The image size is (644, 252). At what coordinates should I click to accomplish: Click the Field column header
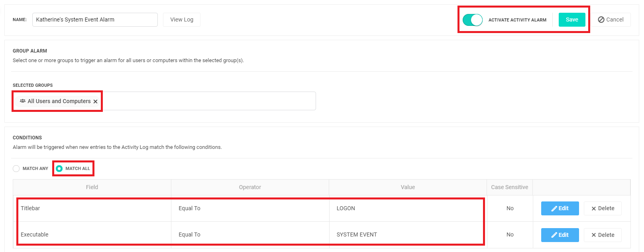tap(92, 188)
